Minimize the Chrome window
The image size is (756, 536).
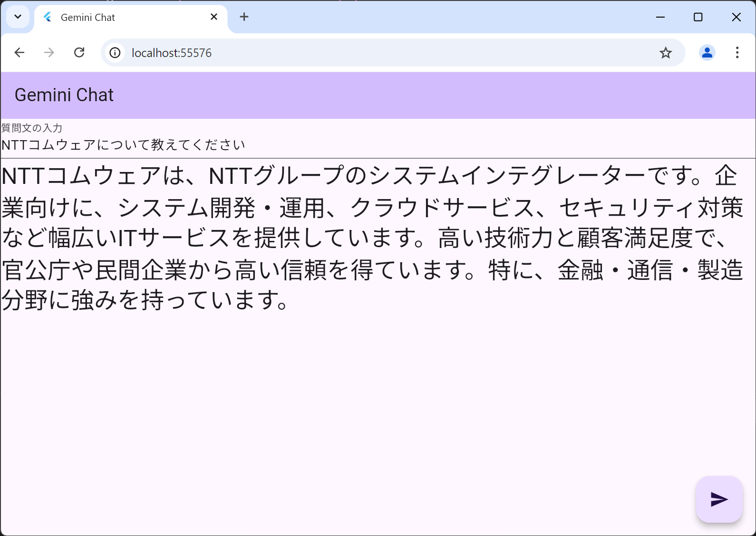[660, 17]
